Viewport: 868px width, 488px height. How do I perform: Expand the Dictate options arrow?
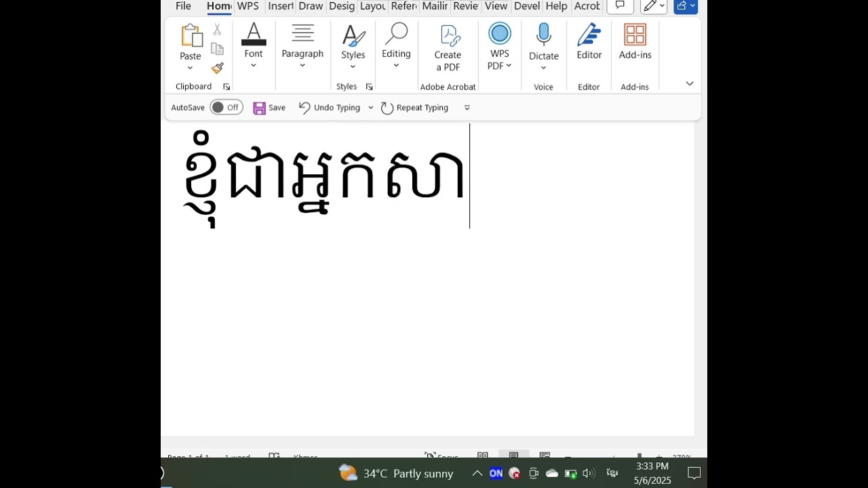[x=543, y=68]
